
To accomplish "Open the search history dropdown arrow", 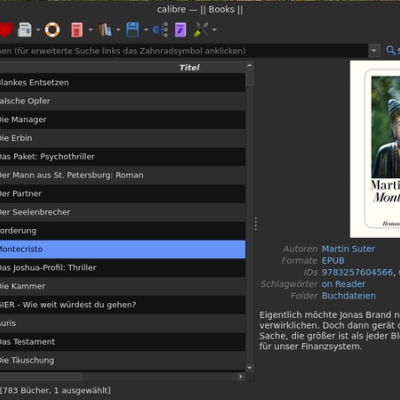I will point(374,51).
